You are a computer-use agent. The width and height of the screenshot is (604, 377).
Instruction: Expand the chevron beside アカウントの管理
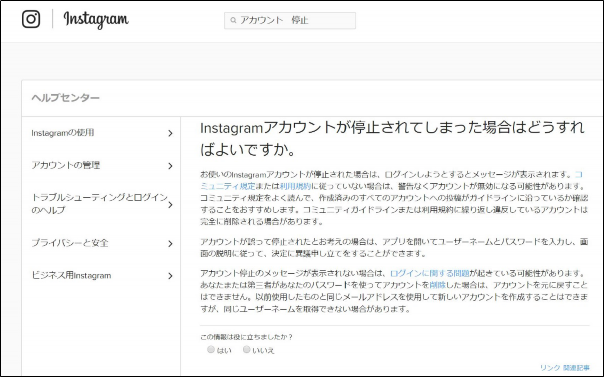(170, 166)
